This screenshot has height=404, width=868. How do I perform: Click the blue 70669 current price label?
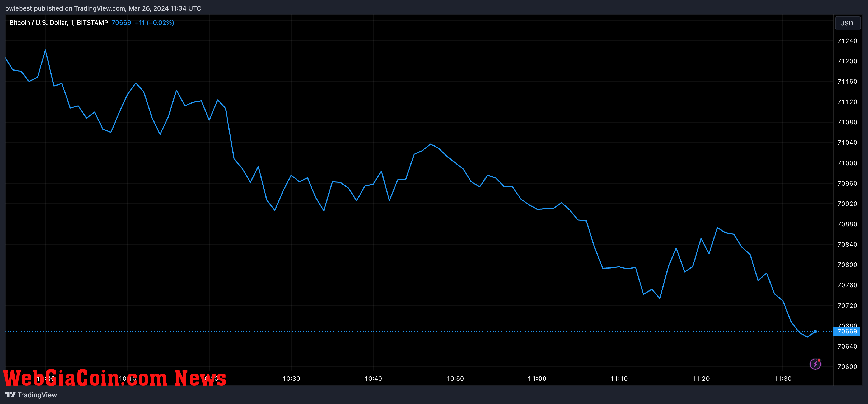click(x=847, y=331)
